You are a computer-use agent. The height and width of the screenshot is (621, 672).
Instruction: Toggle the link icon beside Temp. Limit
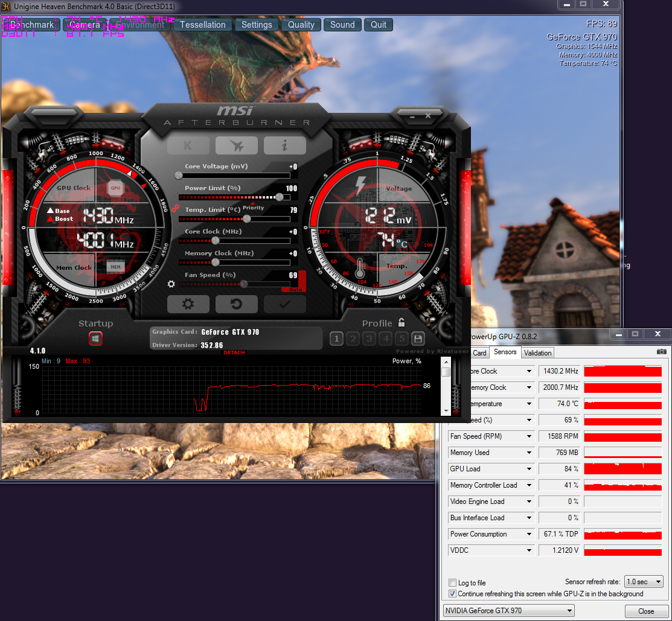coord(175,209)
